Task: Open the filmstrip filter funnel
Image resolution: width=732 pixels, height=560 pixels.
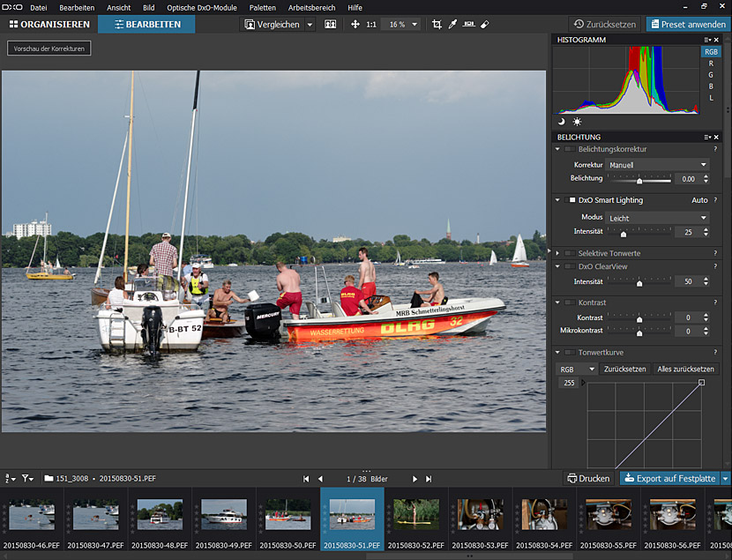Action: (x=27, y=479)
